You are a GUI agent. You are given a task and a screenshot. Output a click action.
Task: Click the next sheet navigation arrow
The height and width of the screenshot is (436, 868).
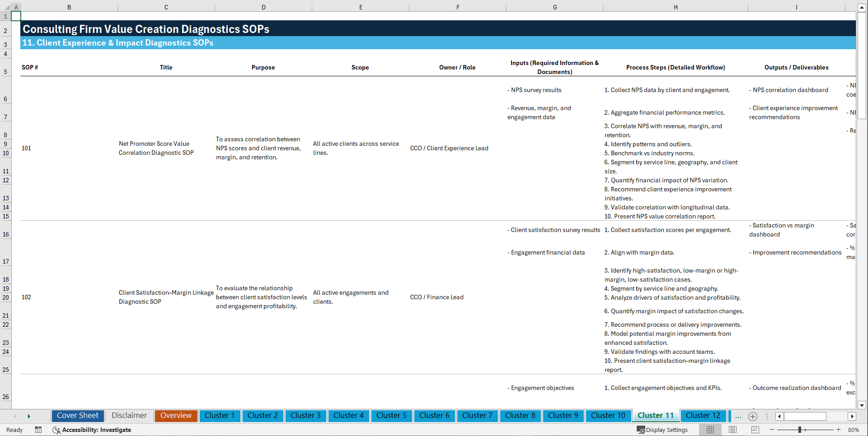[29, 416]
